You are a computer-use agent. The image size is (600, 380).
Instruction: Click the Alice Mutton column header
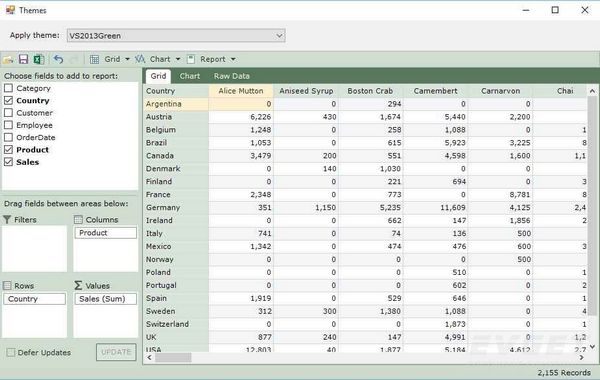click(x=241, y=91)
